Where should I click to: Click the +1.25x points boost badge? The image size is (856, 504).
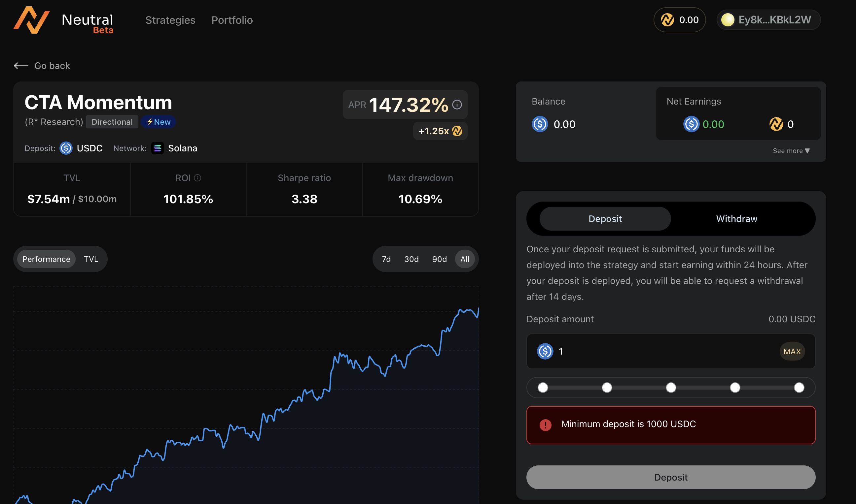click(440, 131)
